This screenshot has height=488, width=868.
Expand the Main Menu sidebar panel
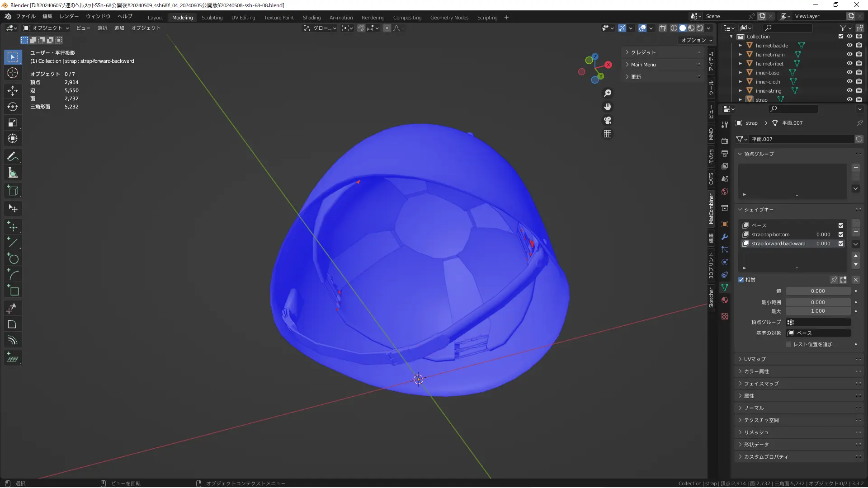[x=643, y=65]
